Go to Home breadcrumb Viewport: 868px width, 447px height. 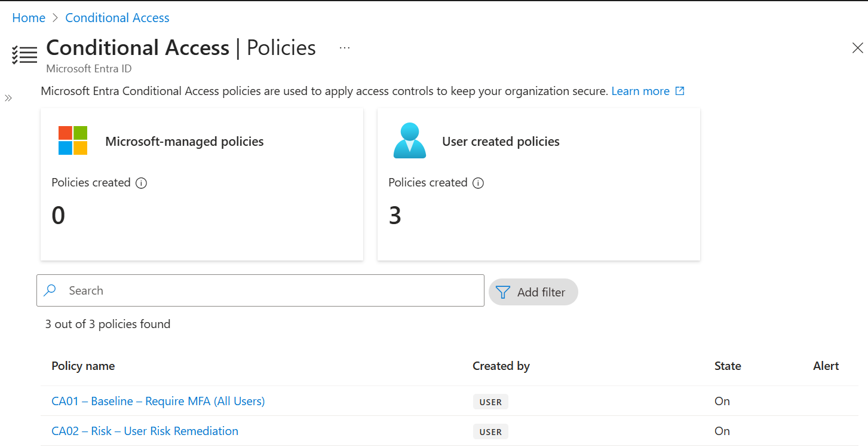29,18
